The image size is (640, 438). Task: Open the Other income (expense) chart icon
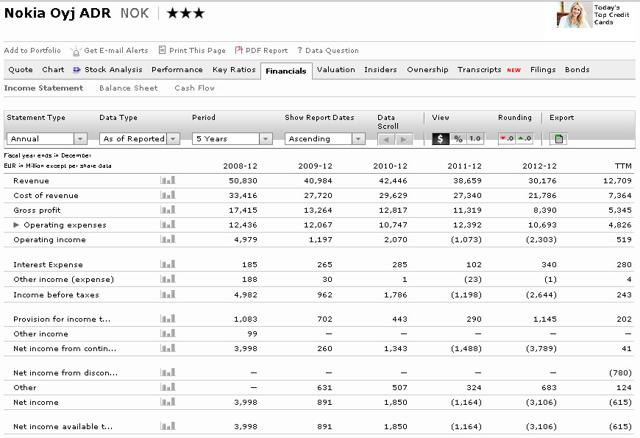coord(168,279)
